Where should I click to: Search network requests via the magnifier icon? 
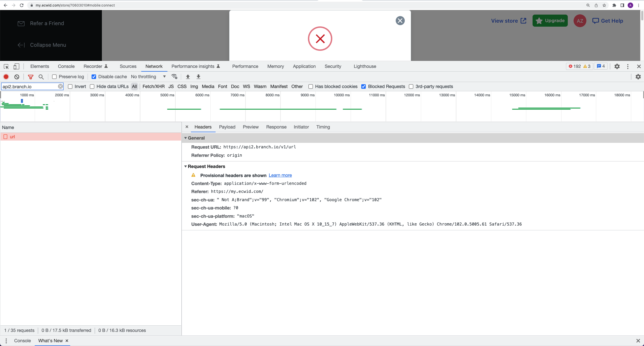41,77
